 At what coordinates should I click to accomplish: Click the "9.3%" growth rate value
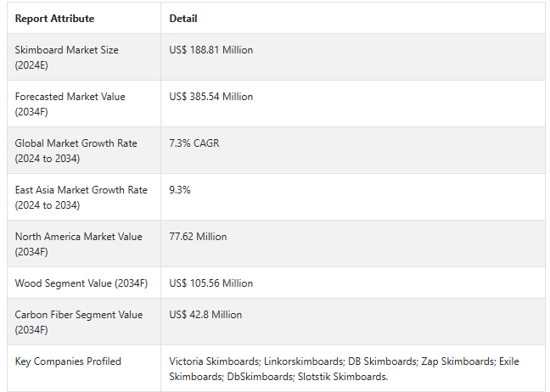tap(180, 190)
